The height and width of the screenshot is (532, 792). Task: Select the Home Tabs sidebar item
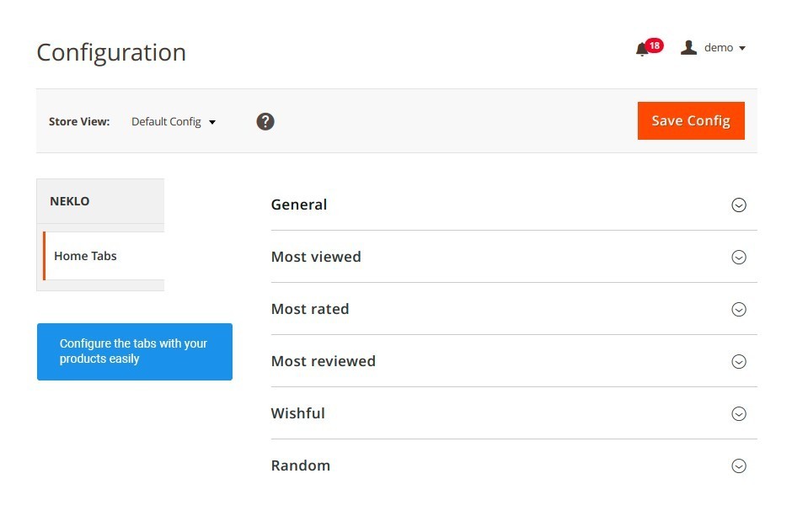[x=104, y=256]
